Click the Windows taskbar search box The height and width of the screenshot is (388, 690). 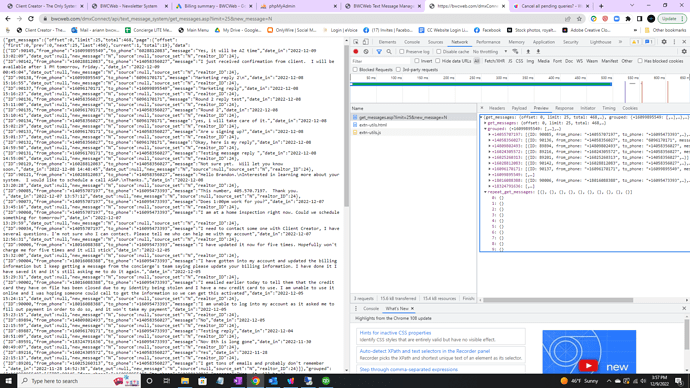click(x=79, y=381)
